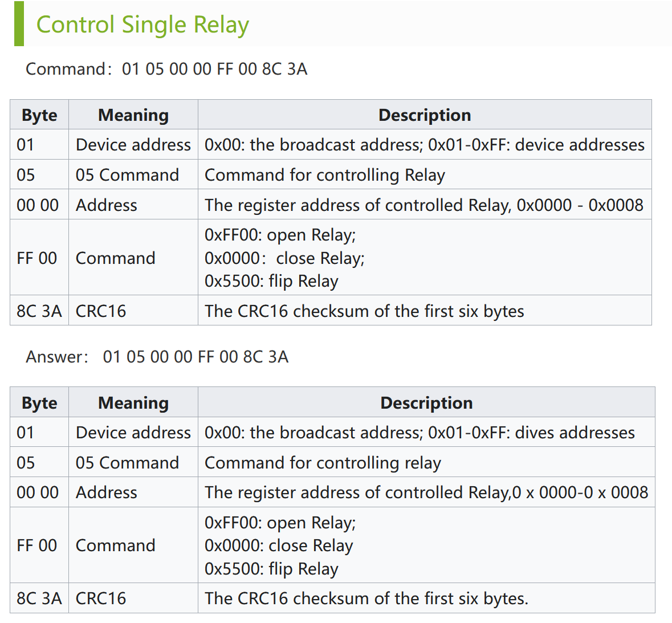Click 'Meaning' header in first table
The height and width of the screenshot is (623, 672).
coord(133,115)
